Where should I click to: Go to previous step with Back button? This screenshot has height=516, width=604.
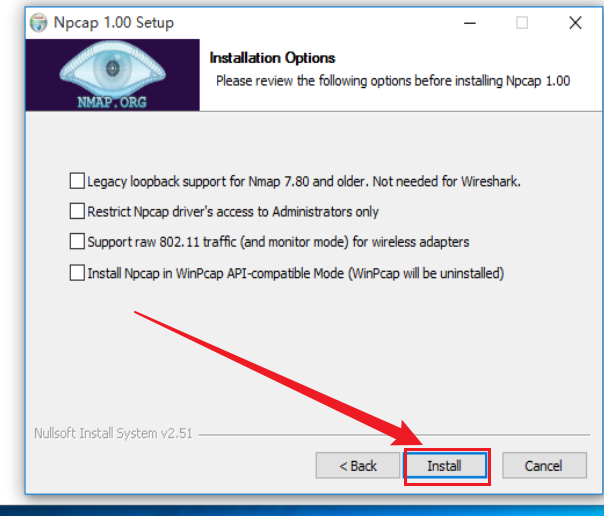[357, 466]
